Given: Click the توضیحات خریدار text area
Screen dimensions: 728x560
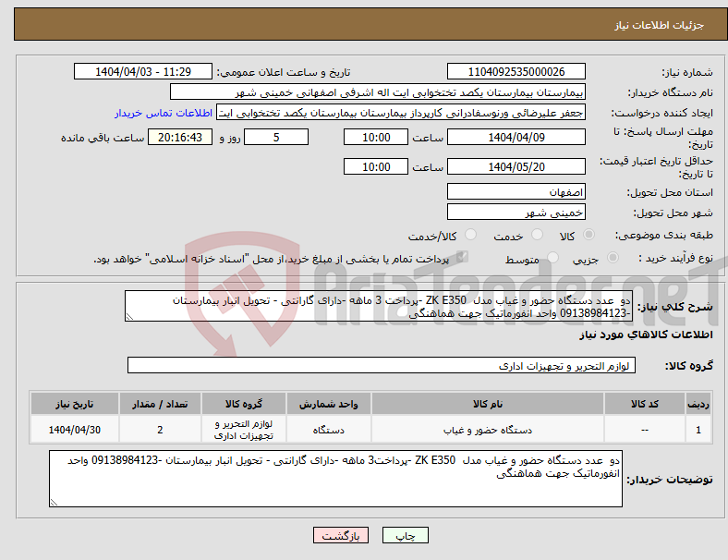Looking at the screenshot, I should (335, 479).
